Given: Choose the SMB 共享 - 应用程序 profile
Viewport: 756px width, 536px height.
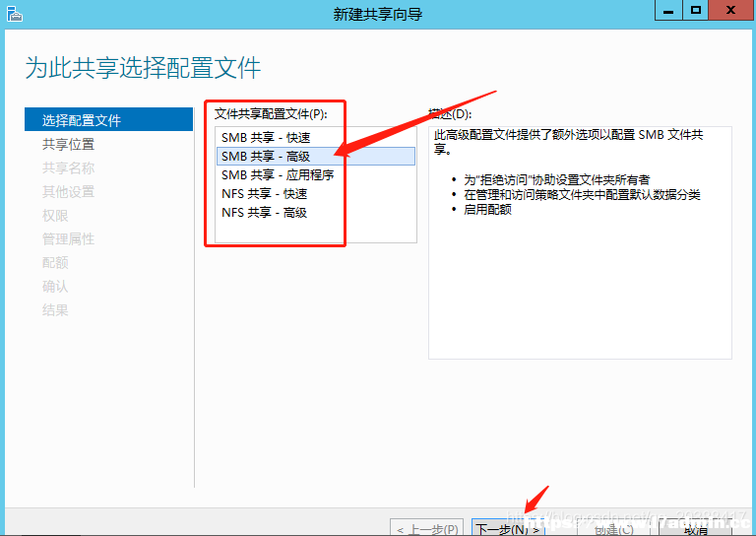Looking at the screenshot, I should (x=316, y=175).
